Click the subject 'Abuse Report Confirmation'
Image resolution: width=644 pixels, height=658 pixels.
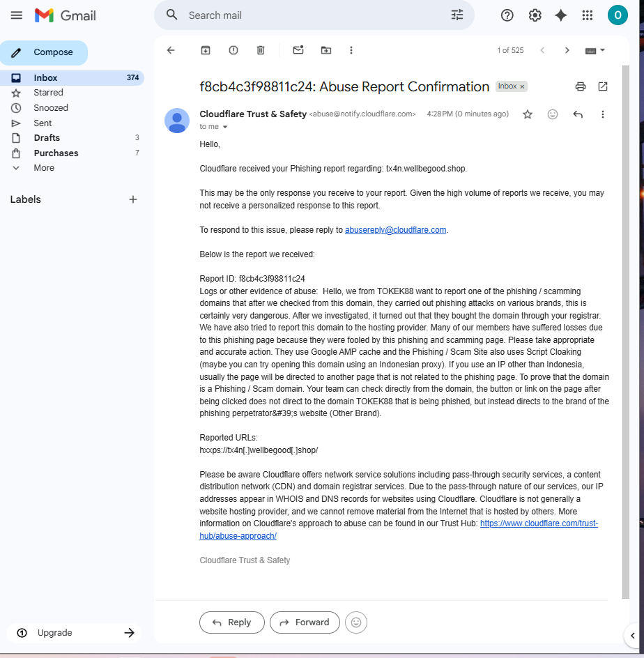pos(404,86)
